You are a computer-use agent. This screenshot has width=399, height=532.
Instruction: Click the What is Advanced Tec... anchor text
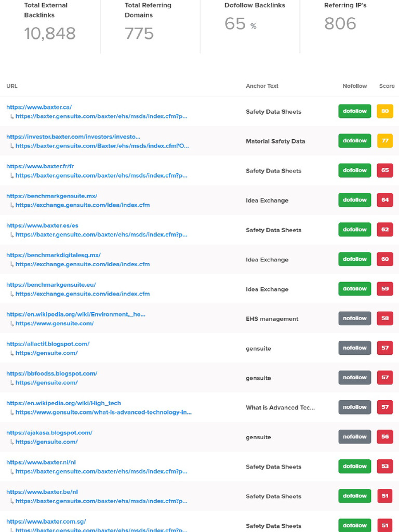[x=280, y=407]
